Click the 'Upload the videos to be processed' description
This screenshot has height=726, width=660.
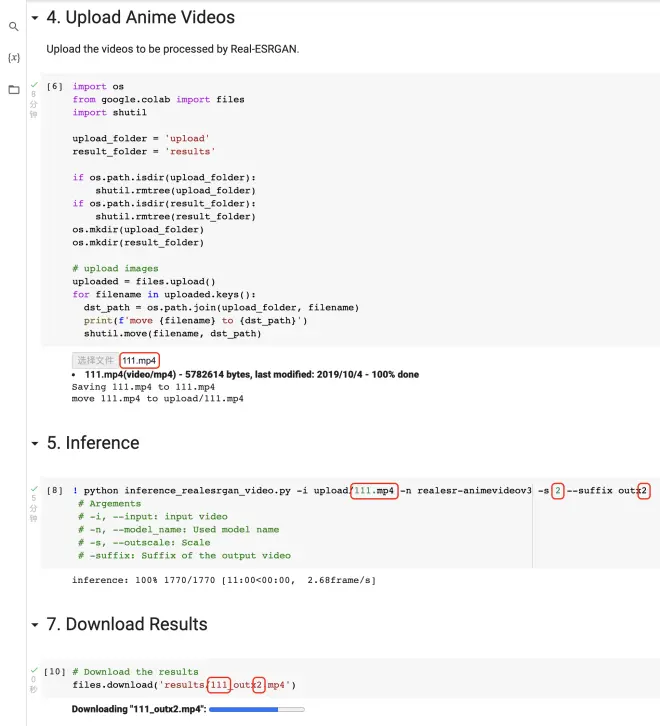[x=173, y=49]
